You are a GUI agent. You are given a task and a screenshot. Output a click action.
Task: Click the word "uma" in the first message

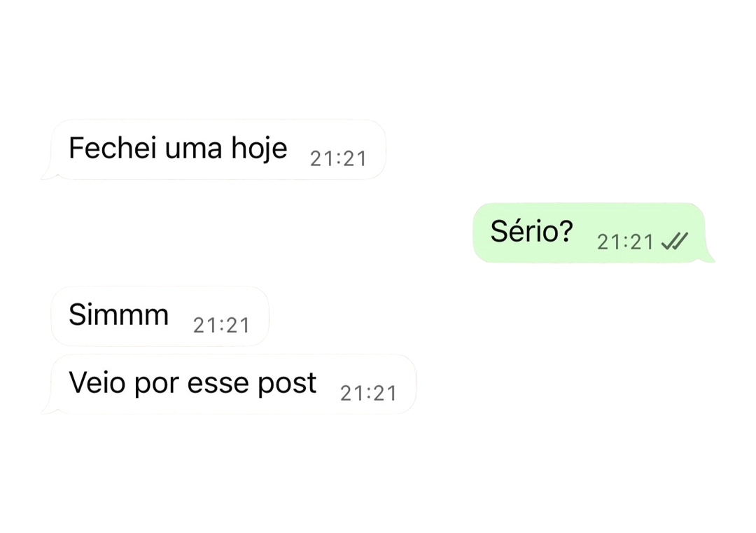[x=194, y=150]
